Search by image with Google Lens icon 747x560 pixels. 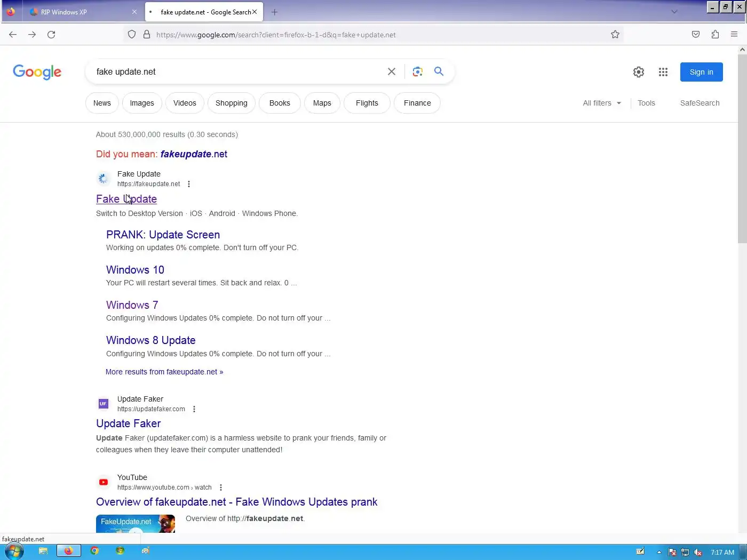pos(418,71)
